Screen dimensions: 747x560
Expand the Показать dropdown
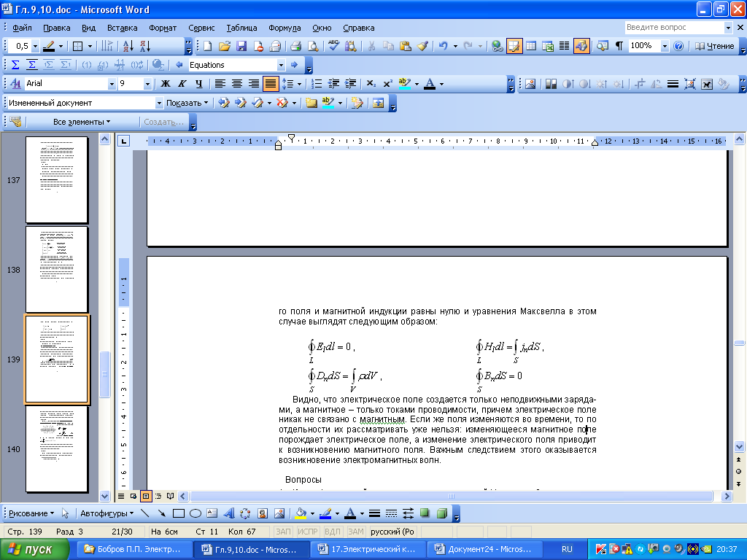pyautogui.click(x=187, y=103)
